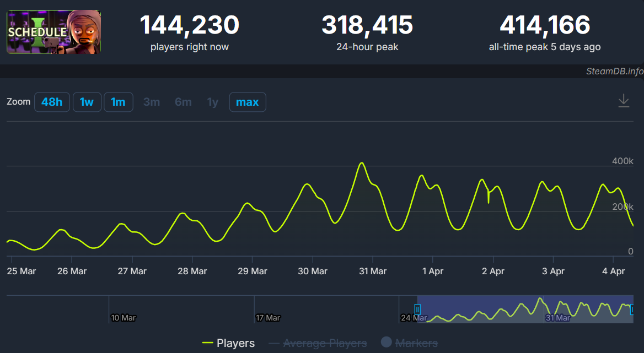Select the 1w zoom range

[x=87, y=102]
